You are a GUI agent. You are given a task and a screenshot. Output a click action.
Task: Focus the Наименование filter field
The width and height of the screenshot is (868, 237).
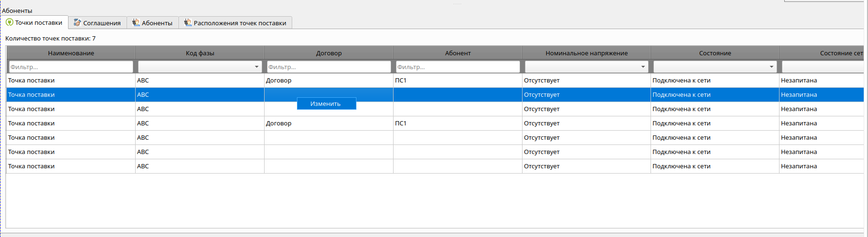pos(71,67)
